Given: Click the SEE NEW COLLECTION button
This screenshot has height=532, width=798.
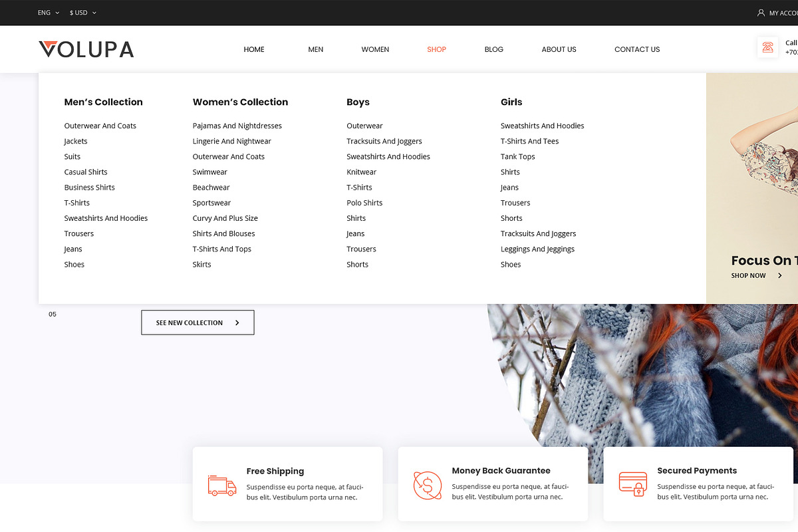Looking at the screenshot, I should point(198,323).
